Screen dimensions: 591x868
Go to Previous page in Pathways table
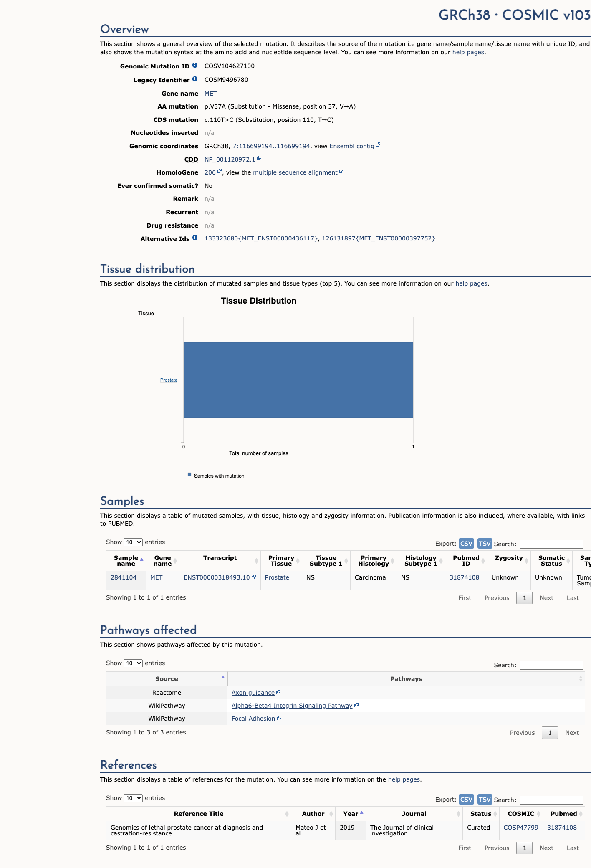tap(522, 733)
